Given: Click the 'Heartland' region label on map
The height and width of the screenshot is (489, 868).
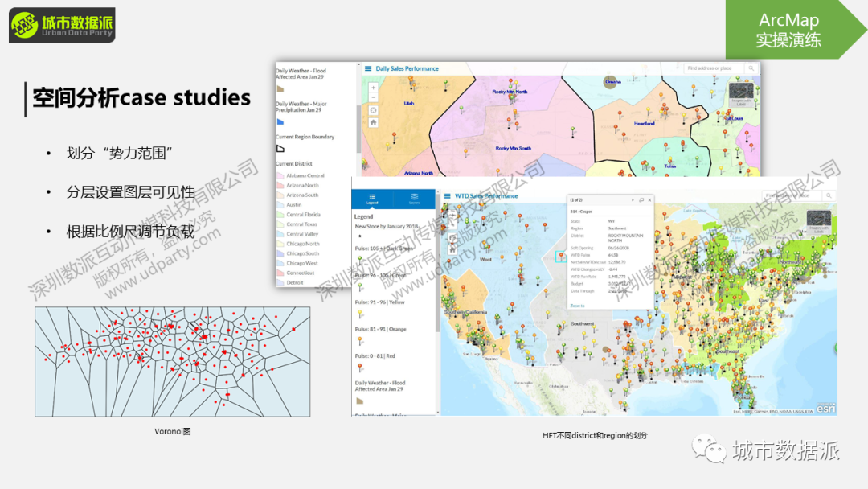Looking at the screenshot, I should point(645,124).
